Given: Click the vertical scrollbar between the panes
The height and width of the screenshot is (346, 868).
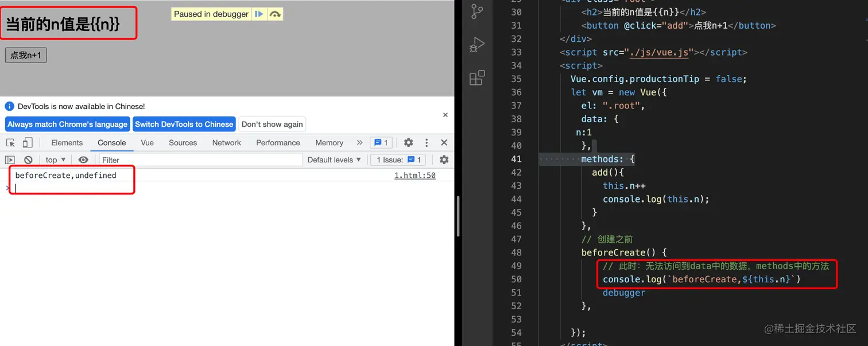Looking at the screenshot, I should coord(458,216).
